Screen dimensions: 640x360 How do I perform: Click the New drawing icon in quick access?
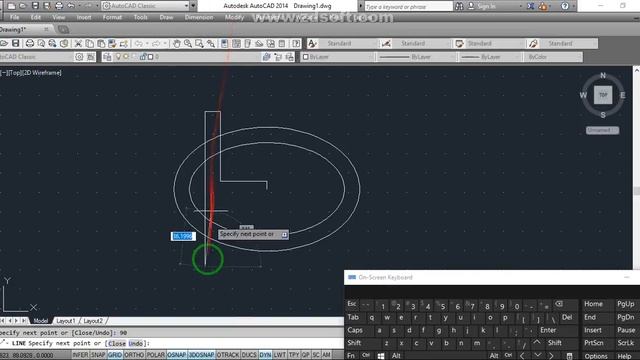pyautogui.click(x=11, y=6)
